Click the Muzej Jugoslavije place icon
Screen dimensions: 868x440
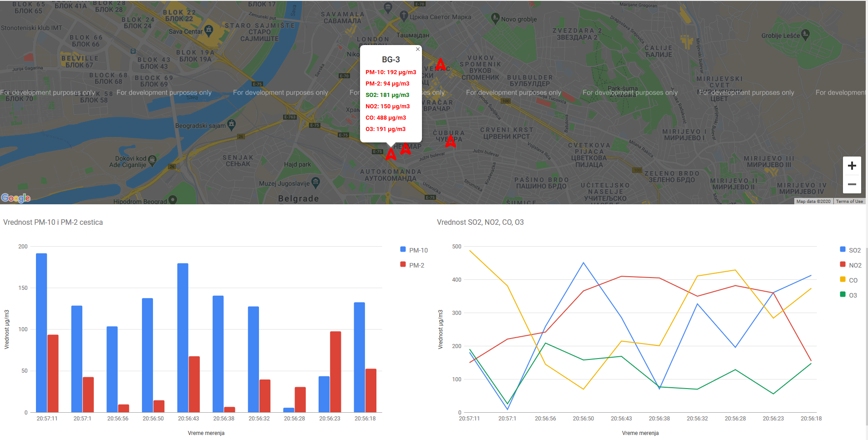315,181
